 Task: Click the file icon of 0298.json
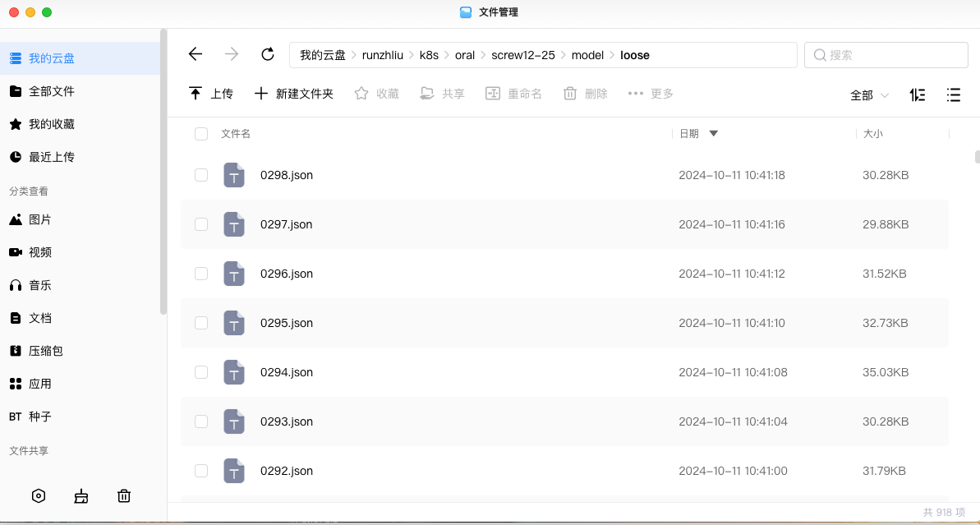234,175
